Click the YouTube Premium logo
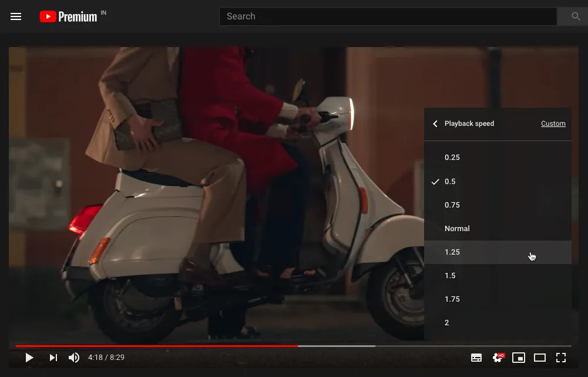The width and height of the screenshot is (588, 377). click(67, 16)
